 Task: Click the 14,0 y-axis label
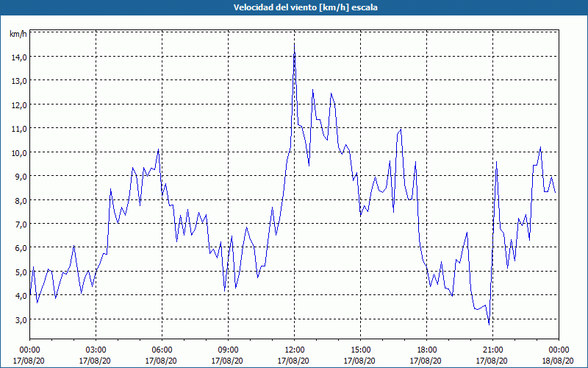pos(19,57)
